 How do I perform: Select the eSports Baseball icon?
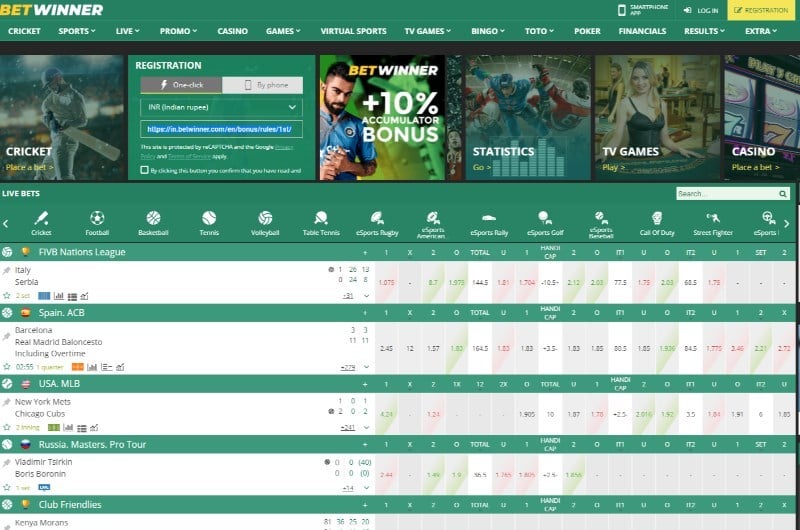click(601, 224)
